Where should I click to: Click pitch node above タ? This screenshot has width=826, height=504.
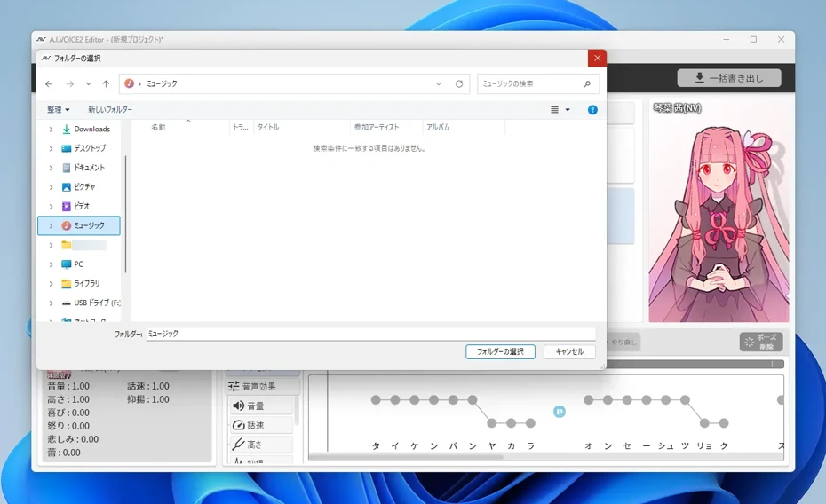click(376, 400)
